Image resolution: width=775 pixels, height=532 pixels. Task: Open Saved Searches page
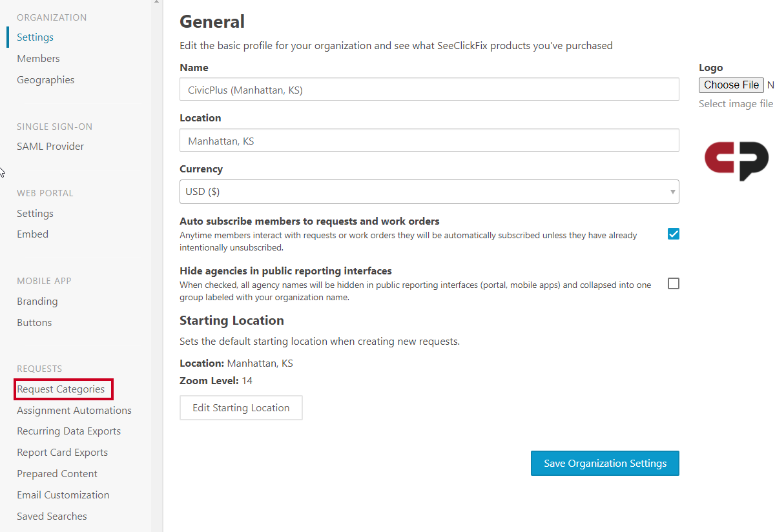pyautogui.click(x=52, y=517)
